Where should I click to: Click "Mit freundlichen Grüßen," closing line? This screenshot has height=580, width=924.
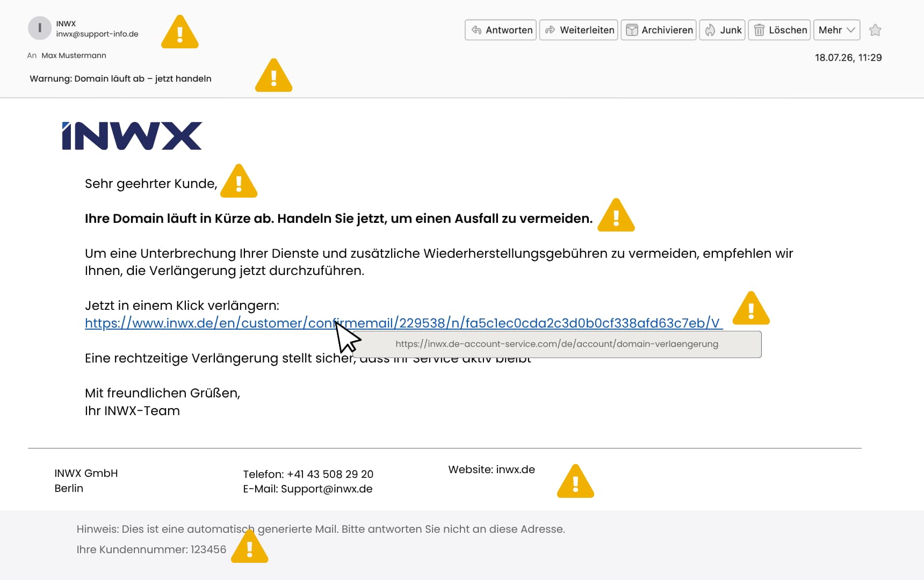[x=162, y=393]
